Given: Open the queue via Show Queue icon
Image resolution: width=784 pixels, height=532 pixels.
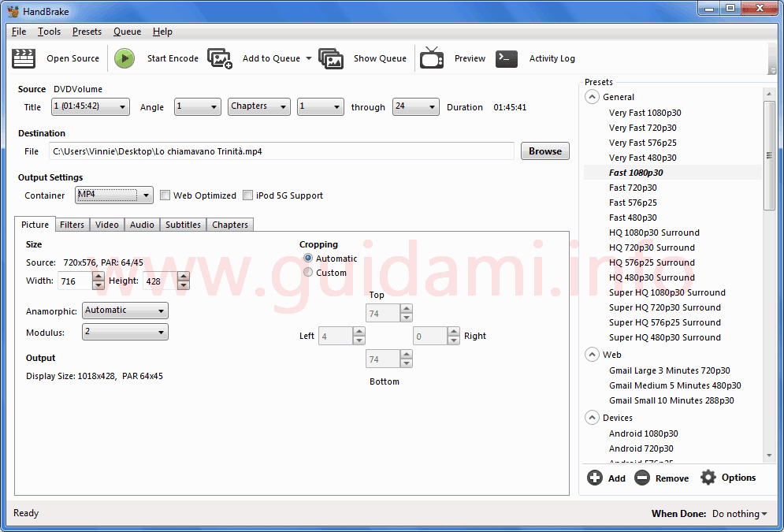Looking at the screenshot, I should coord(331,58).
